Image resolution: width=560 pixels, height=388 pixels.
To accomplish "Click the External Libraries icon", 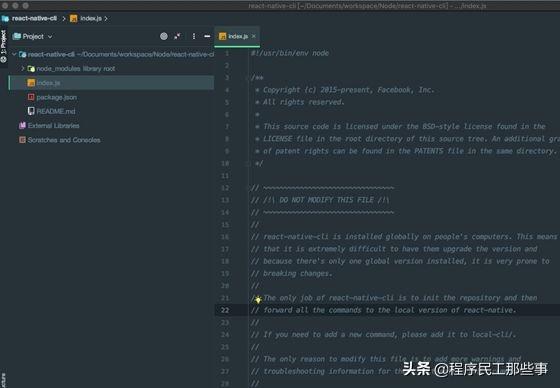I will pos(22,125).
